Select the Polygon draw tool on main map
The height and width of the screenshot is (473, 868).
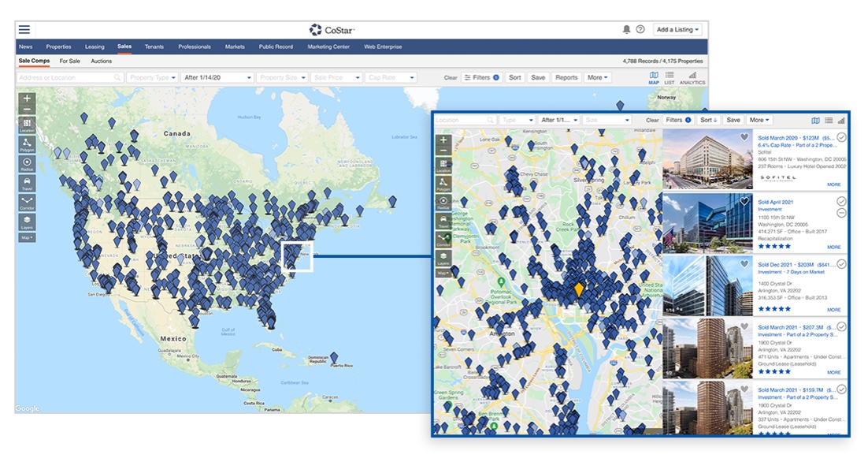pyautogui.click(x=28, y=143)
